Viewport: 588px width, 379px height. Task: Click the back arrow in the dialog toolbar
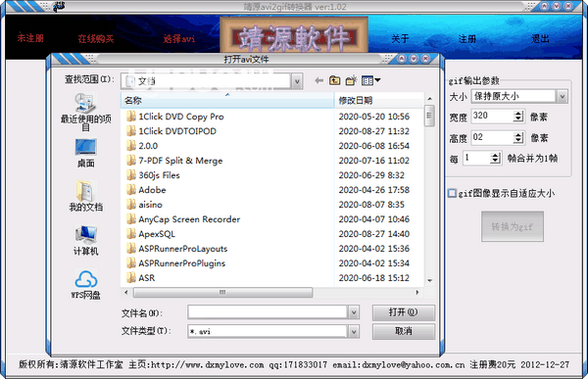point(319,80)
